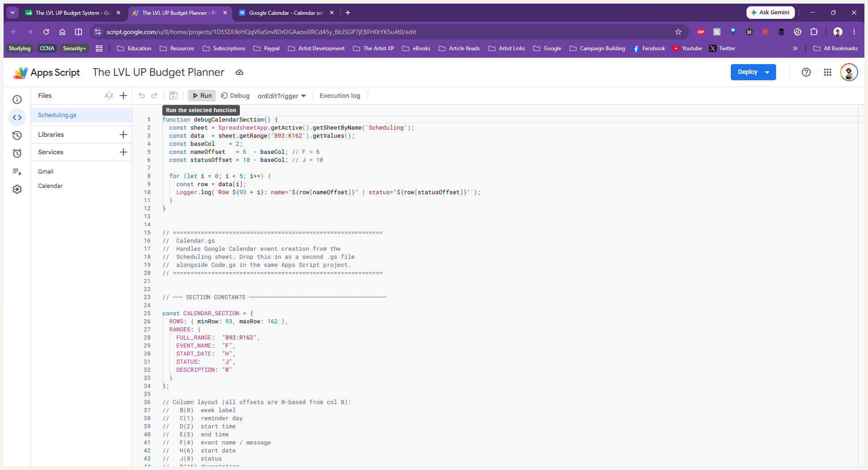This screenshot has height=470, width=868.
Task: Add a new file with plus icon
Action: pos(123,96)
